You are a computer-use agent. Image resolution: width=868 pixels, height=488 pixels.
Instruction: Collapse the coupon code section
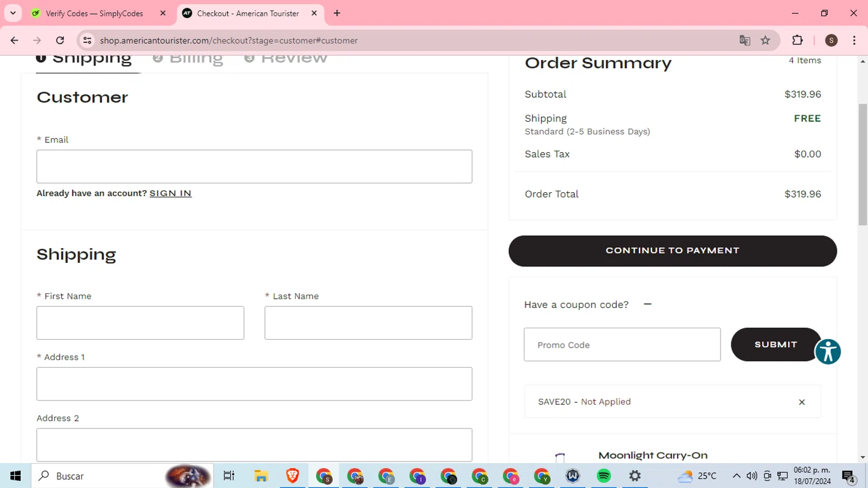tap(648, 304)
